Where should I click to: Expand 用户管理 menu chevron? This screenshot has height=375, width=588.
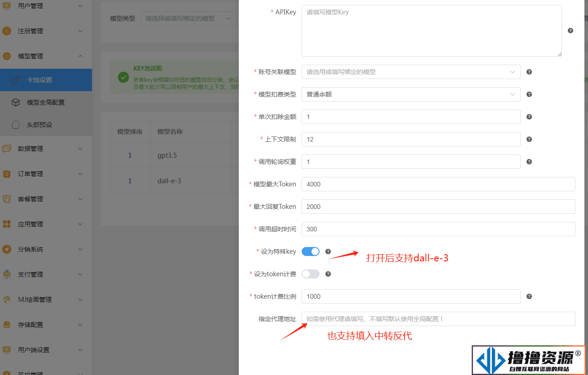click(x=80, y=6)
